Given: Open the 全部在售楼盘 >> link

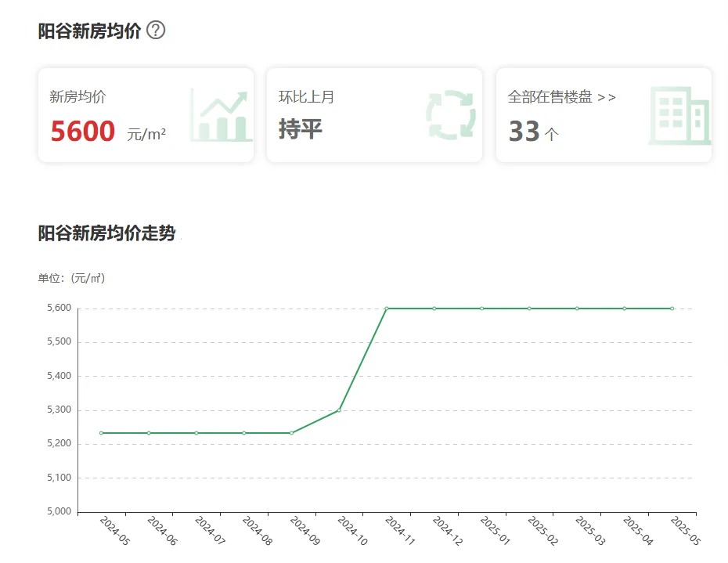Looking at the screenshot, I should pyautogui.click(x=561, y=97).
